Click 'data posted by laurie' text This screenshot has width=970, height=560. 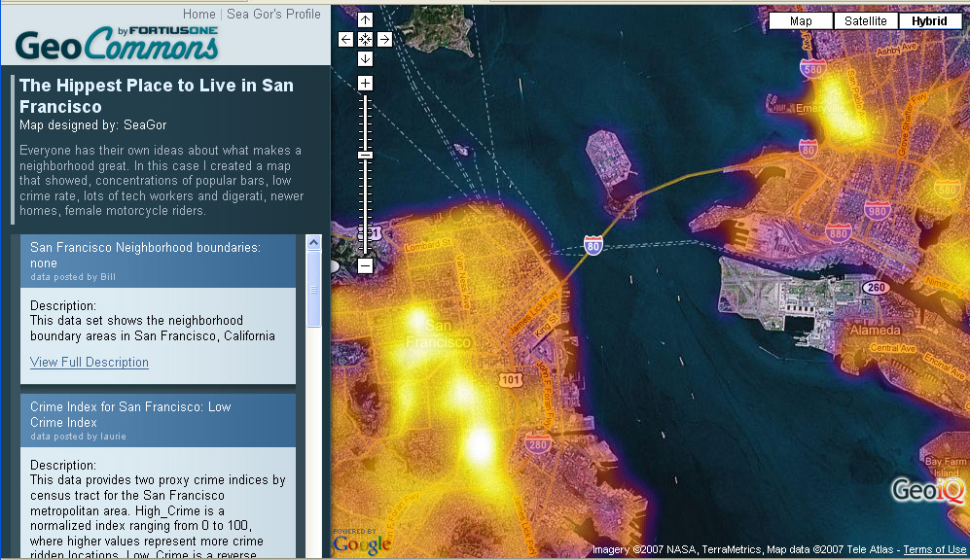coord(78,437)
